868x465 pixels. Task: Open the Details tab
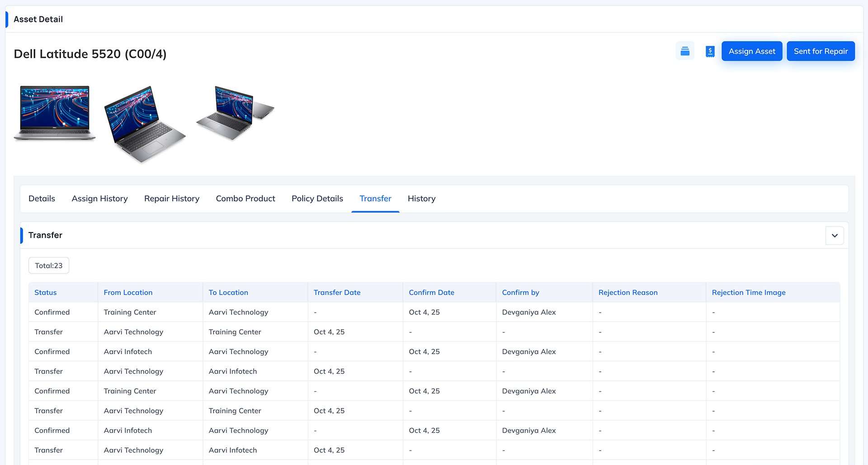coord(42,199)
